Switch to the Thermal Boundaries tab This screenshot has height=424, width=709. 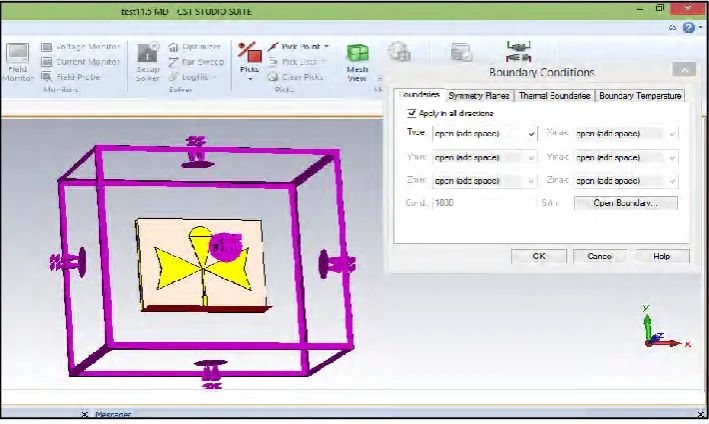pos(554,96)
